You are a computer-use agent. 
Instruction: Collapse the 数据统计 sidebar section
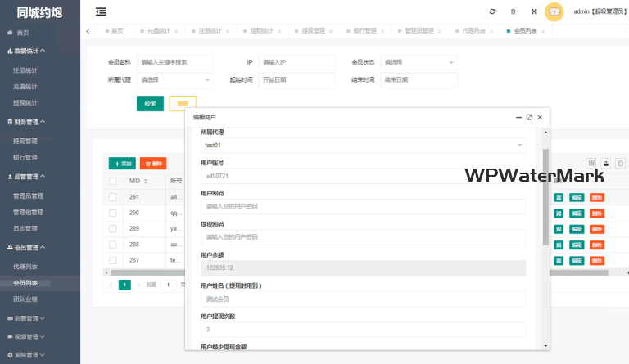[x=29, y=51]
